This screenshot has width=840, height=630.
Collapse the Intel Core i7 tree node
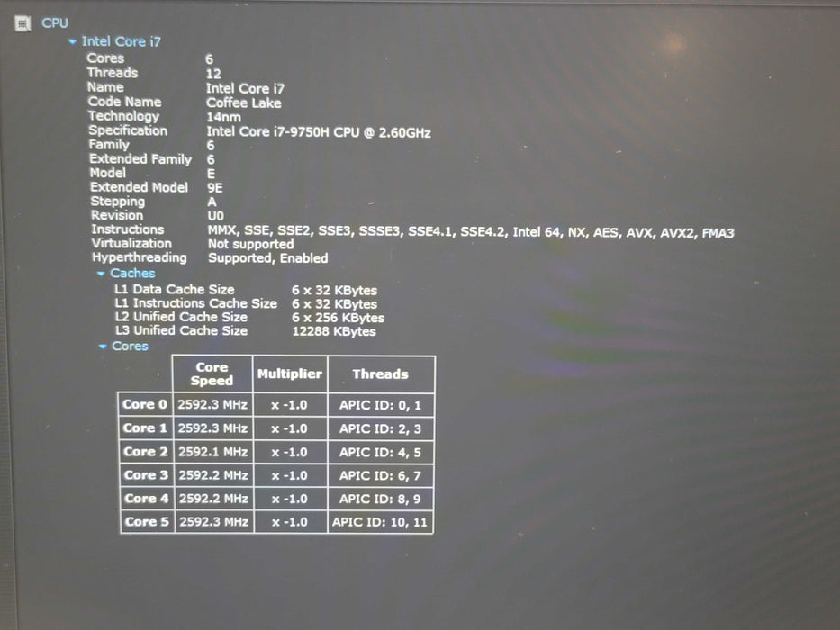pyautogui.click(x=72, y=41)
